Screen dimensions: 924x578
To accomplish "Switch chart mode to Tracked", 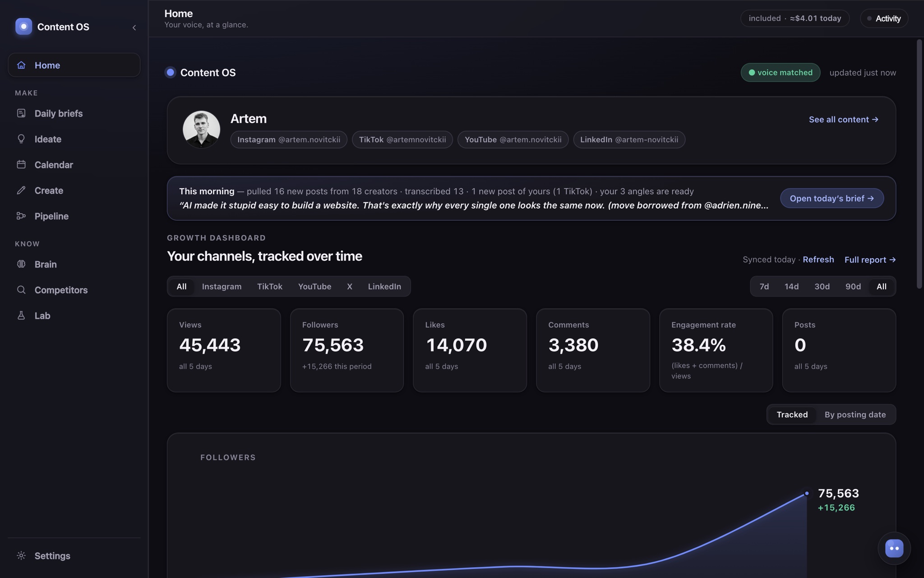I will (792, 415).
